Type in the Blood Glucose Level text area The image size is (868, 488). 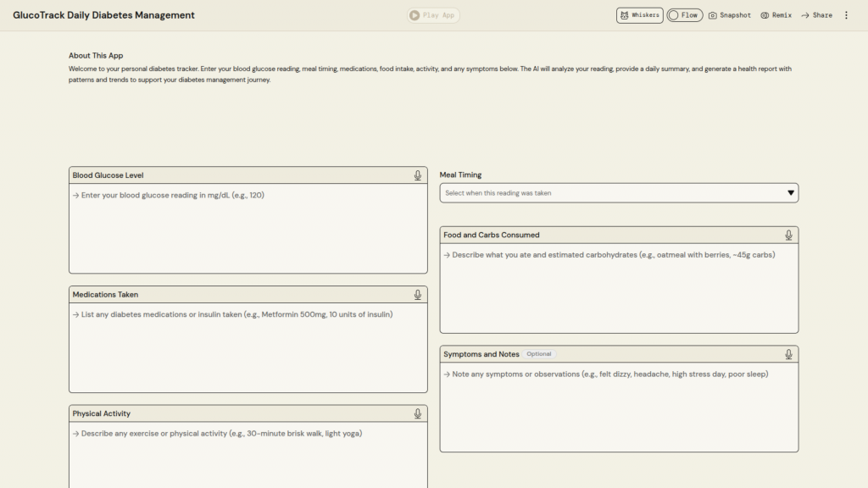point(248,229)
